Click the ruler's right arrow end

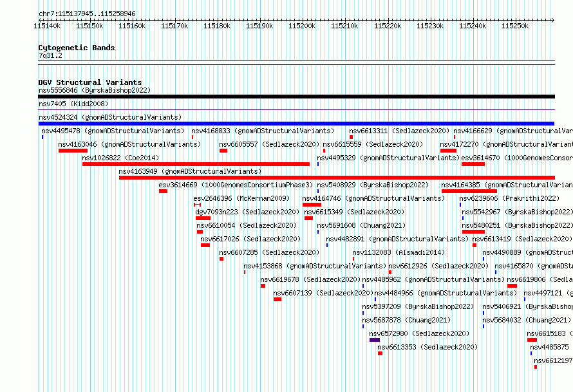pyautogui.click(x=552, y=20)
